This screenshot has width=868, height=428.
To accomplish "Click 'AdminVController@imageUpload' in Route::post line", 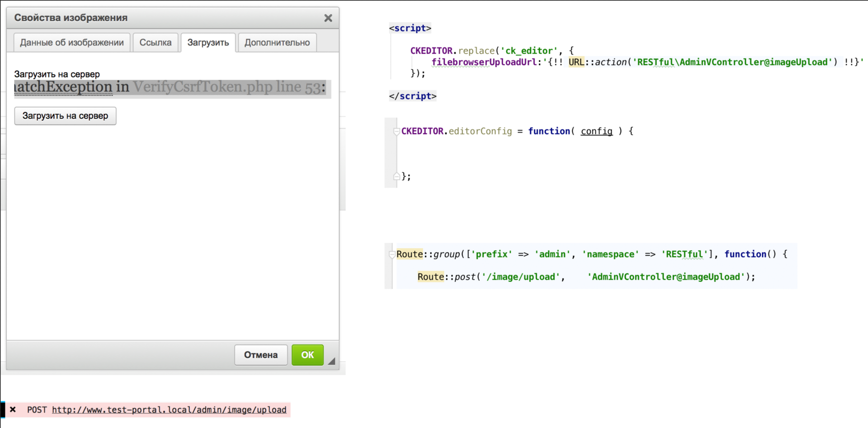I will pos(666,277).
